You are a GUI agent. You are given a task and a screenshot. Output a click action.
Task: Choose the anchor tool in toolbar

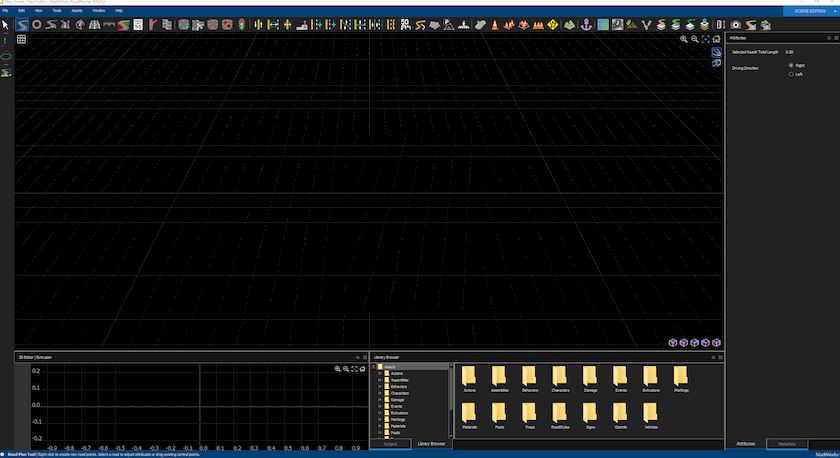[x=587, y=24]
